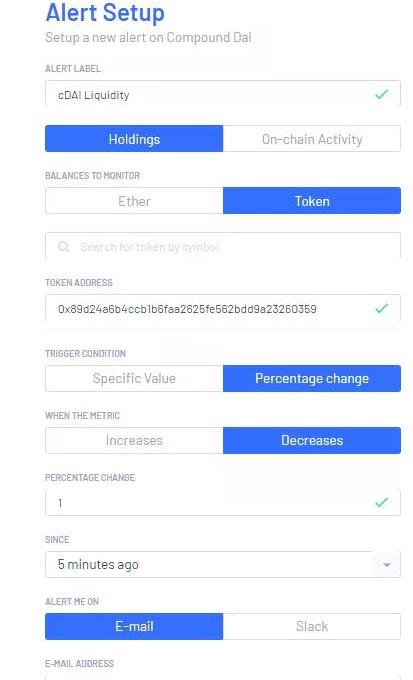Choose Ether as balance to monitor

[134, 201]
